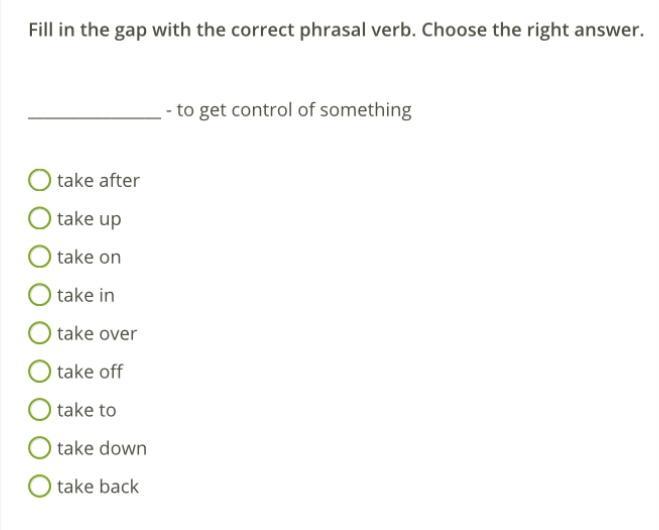
Task: Click the 'take down' answer label text
Action: [102, 448]
